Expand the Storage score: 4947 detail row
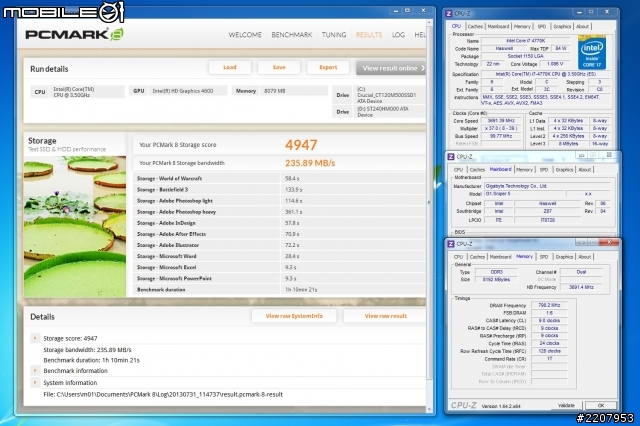Image resolution: width=640 pixels, height=426 pixels. coord(35,338)
